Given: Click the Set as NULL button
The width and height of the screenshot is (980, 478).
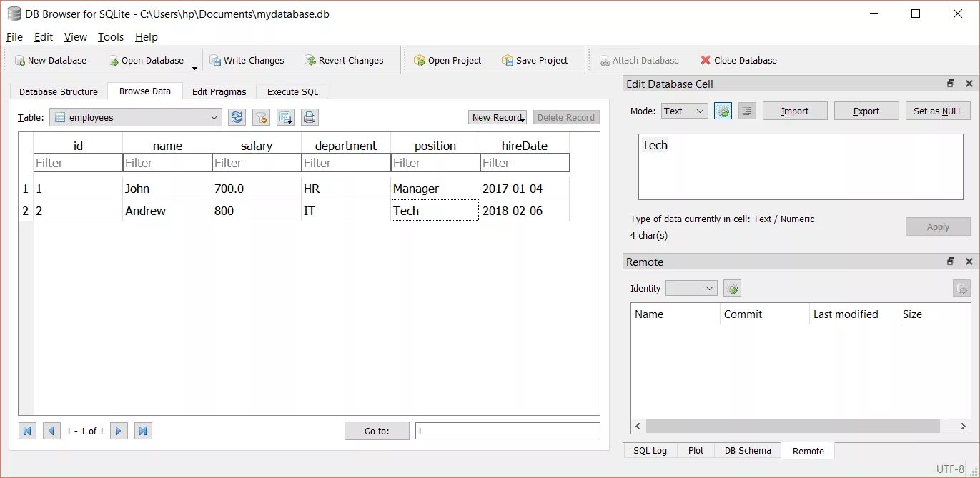Looking at the screenshot, I should (x=938, y=111).
